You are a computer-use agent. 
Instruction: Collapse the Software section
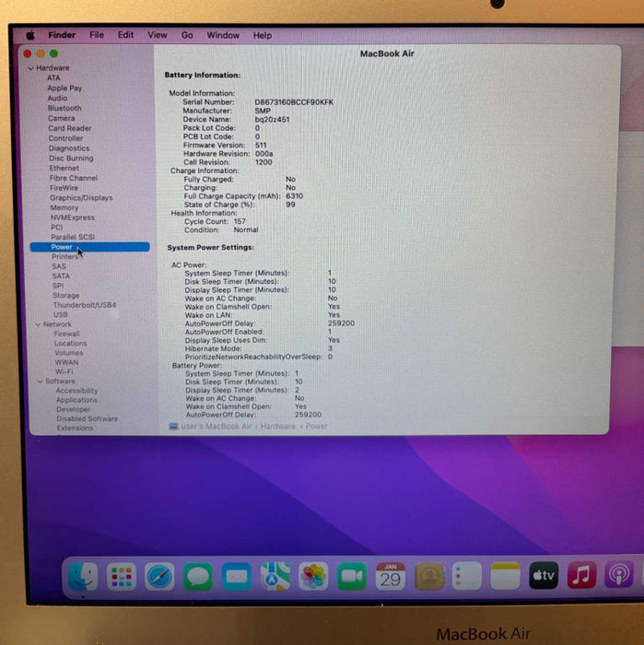(x=40, y=381)
